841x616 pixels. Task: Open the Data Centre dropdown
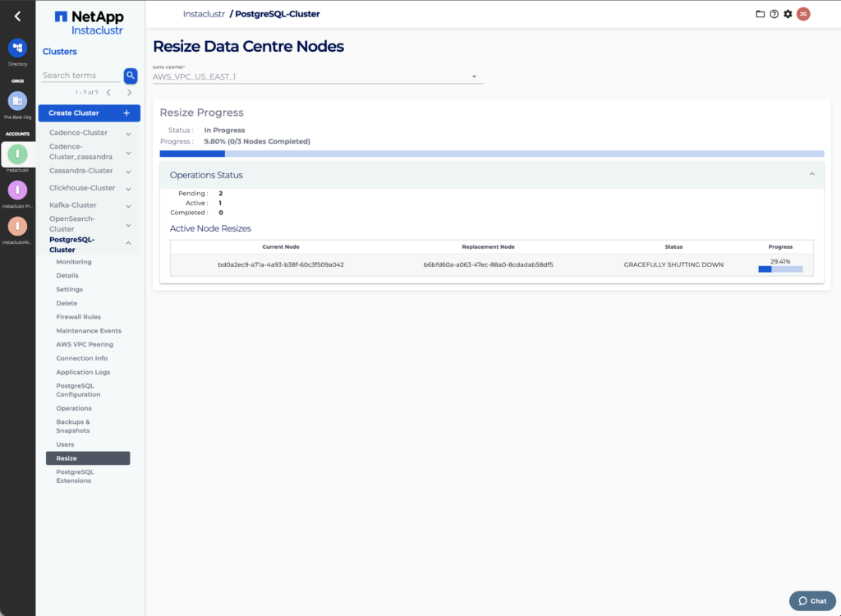pos(318,76)
